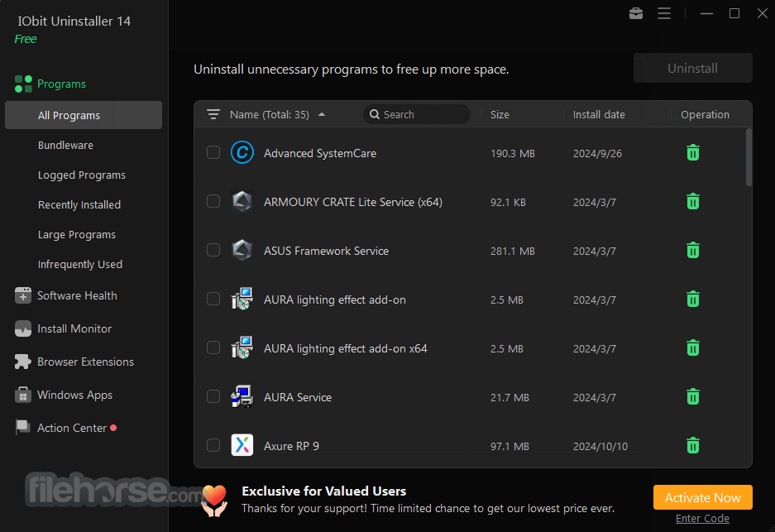
Task: Tick the ASUS Framework Service checkbox
Action: [213, 250]
